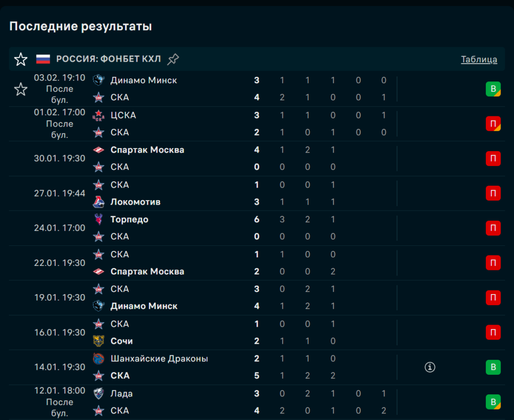Toggle favorite star for Динамо Минск match

[x=21, y=89]
